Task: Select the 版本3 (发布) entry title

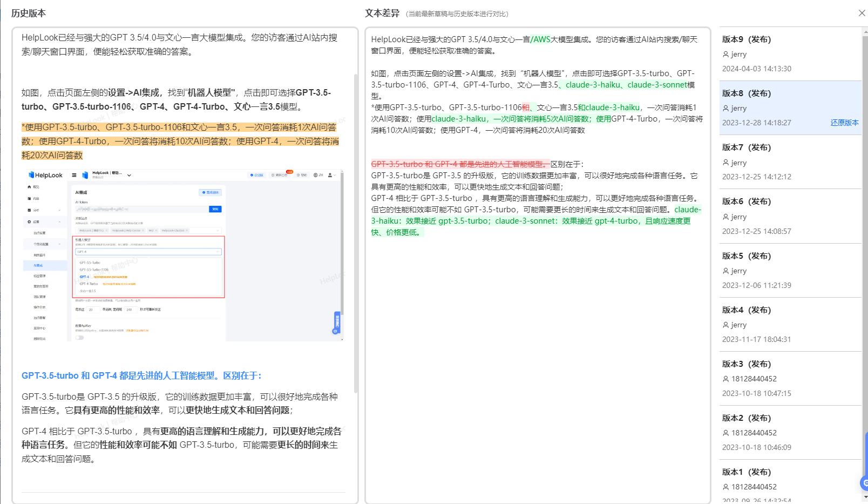Action: point(747,364)
